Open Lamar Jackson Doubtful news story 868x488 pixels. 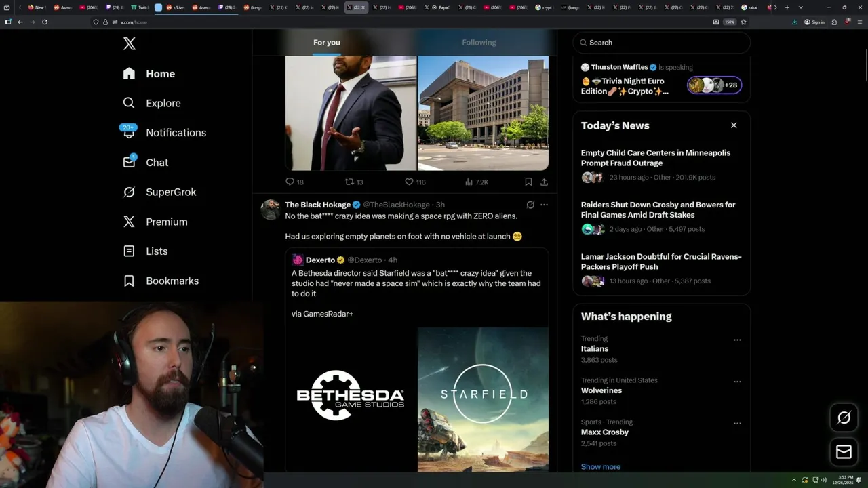coord(662,268)
